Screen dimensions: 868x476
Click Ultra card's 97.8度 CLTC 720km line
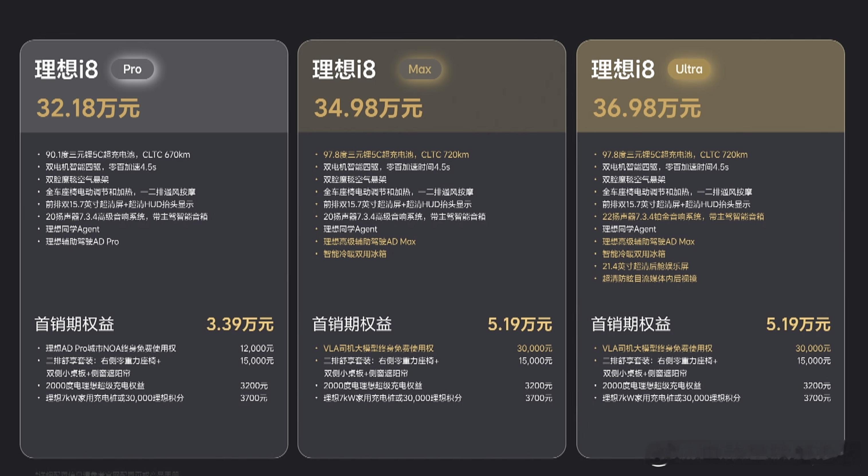pyautogui.click(x=675, y=155)
